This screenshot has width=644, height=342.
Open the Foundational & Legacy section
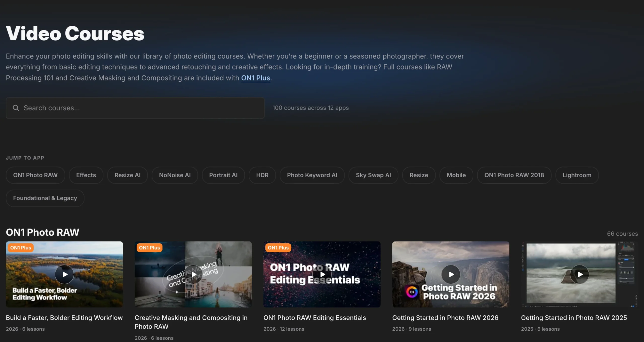coord(45,198)
